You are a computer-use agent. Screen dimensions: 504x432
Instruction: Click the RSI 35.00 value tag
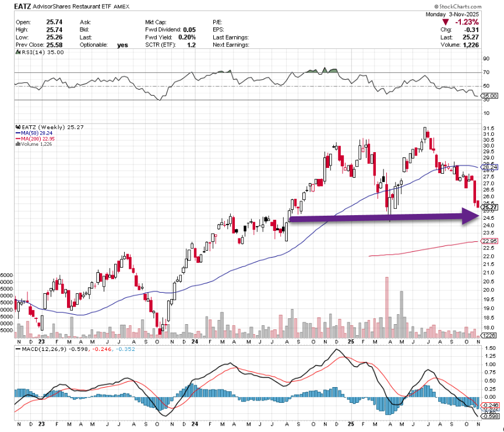click(489, 96)
